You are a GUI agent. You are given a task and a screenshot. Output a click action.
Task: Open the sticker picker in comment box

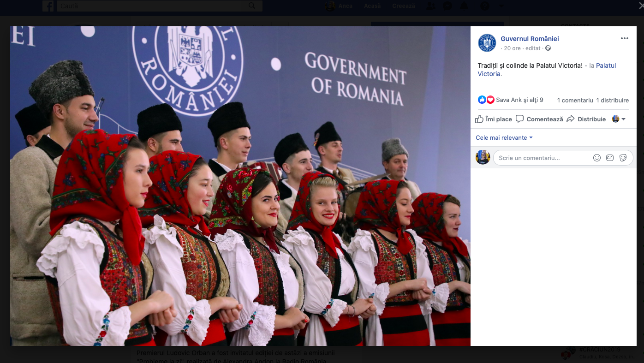[623, 158]
